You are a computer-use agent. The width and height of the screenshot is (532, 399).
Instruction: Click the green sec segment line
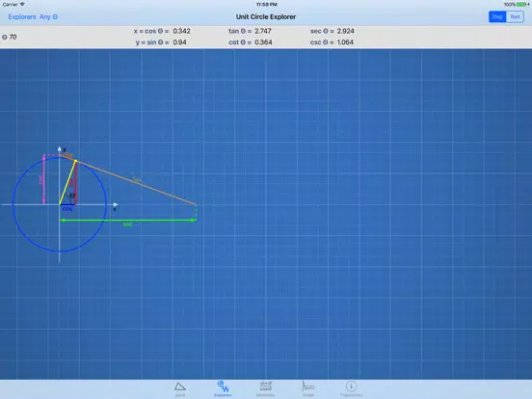tap(128, 220)
